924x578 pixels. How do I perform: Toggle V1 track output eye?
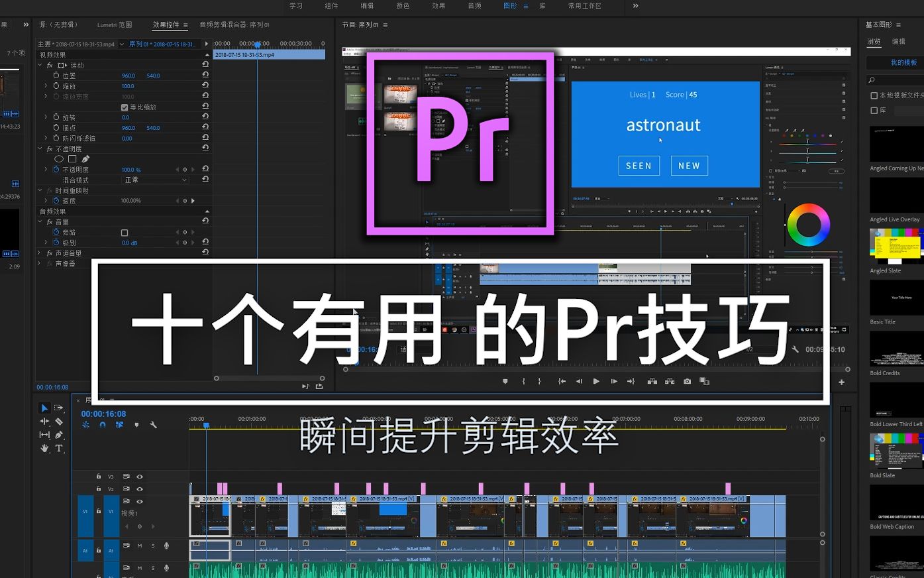click(140, 501)
